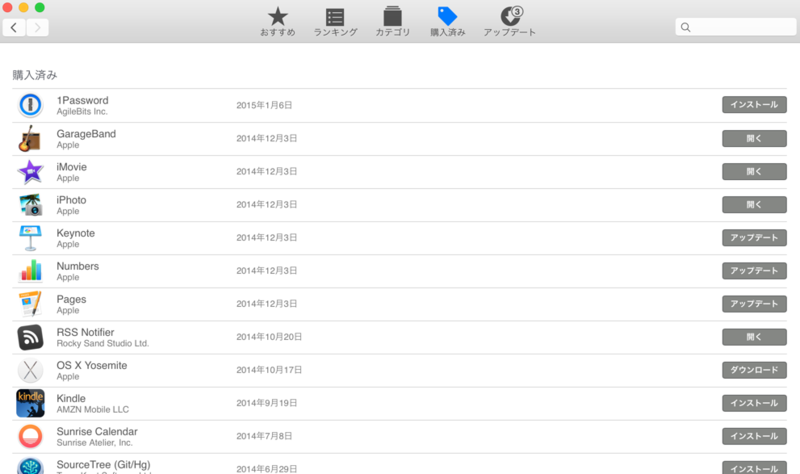Click the 2014年10月20日 purchase date
This screenshot has height=474, width=800.
269,337
